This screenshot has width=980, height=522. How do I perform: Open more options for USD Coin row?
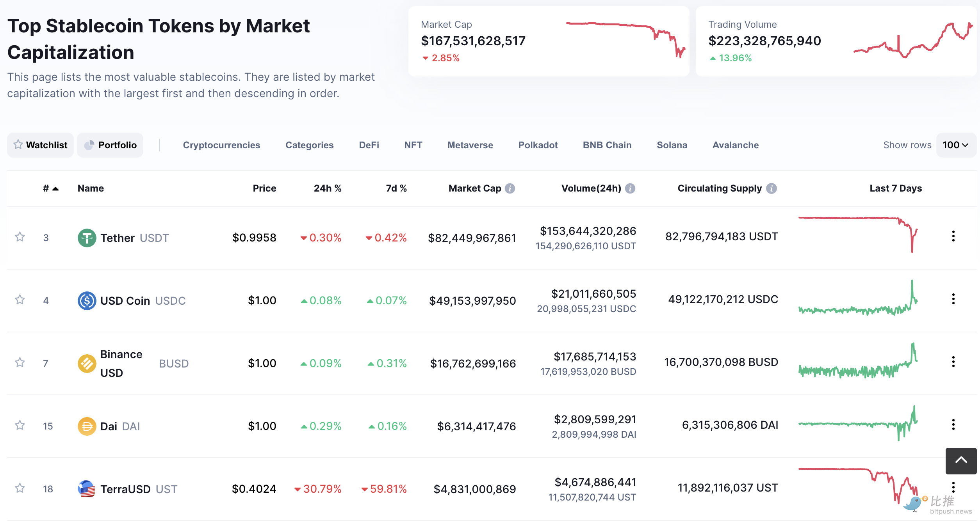[953, 299]
